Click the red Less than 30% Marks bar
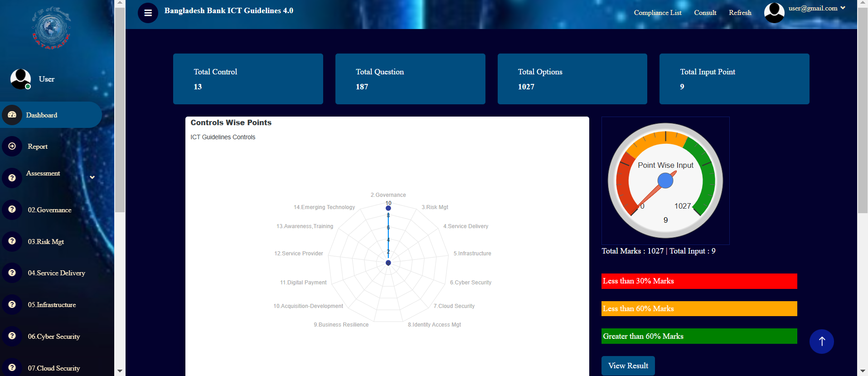 [x=699, y=281]
